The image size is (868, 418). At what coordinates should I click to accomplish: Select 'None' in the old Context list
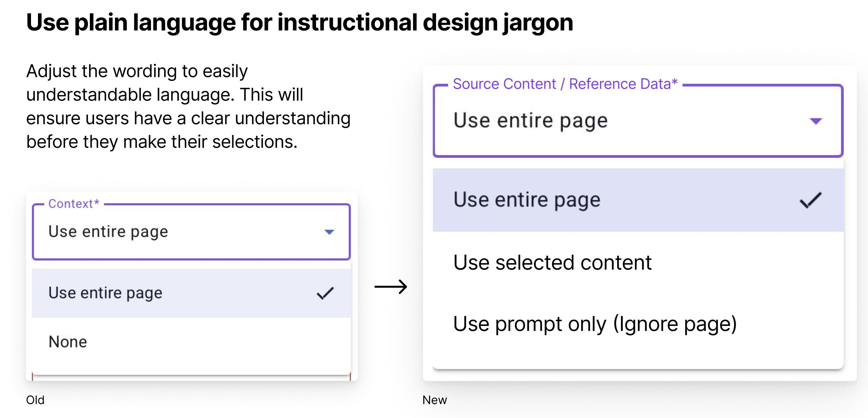pyautogui.click(x=68, y=342)
